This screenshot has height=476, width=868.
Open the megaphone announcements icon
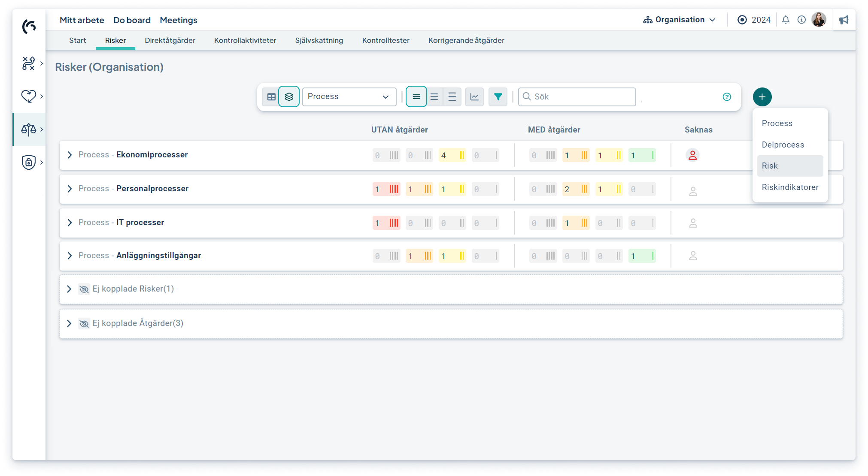[844, 20]
